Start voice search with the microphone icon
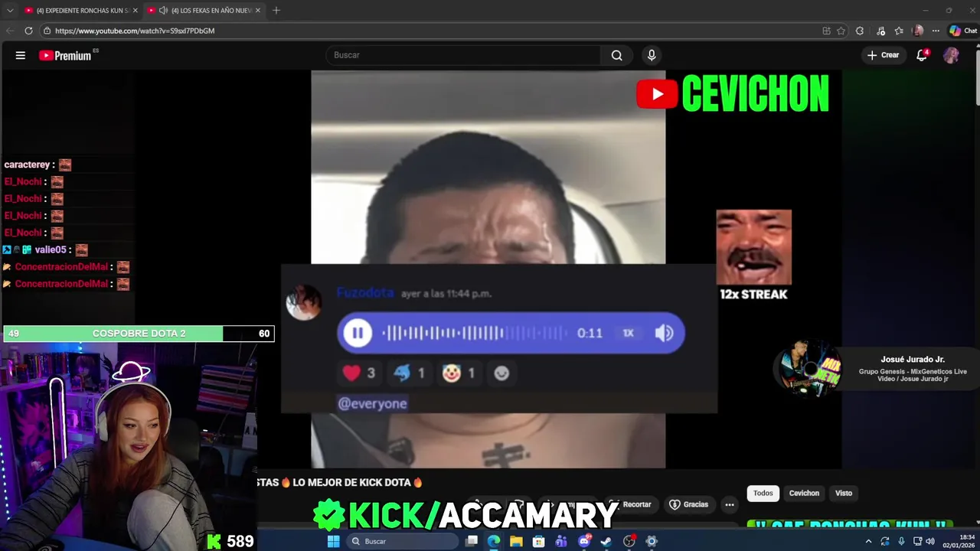Viewport: 980px width, 551px height. click(x=652, y=55)
